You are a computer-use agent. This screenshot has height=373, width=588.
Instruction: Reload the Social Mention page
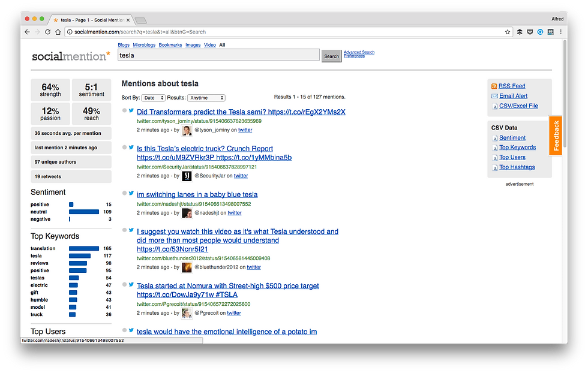[x=47, y=32]
